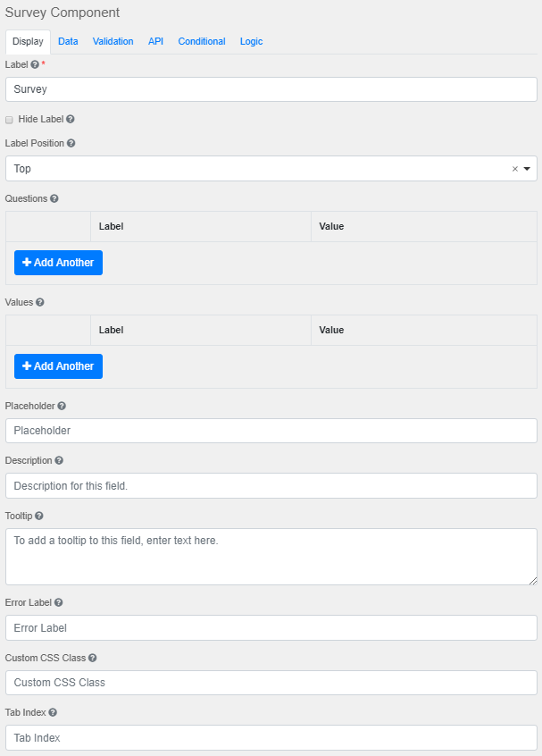Click the Custom CSS Class help icon
This screenshot has height=756, width=542.
point(93,658)
